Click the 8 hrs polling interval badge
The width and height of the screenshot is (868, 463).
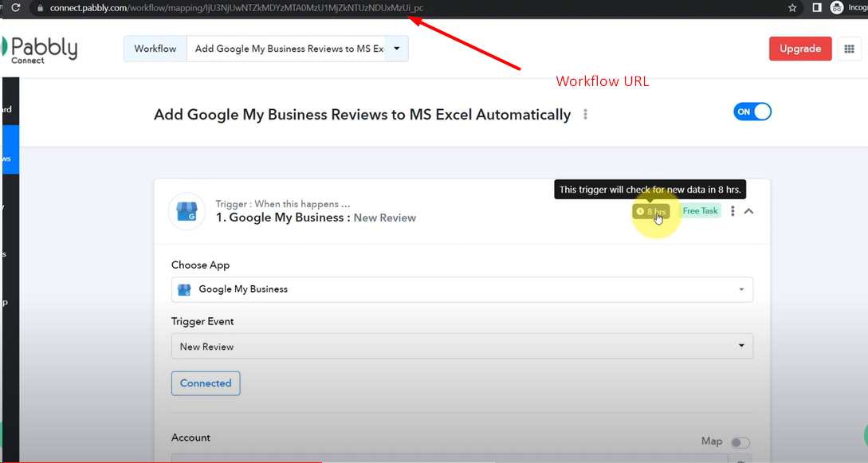[x=651, y=211]
